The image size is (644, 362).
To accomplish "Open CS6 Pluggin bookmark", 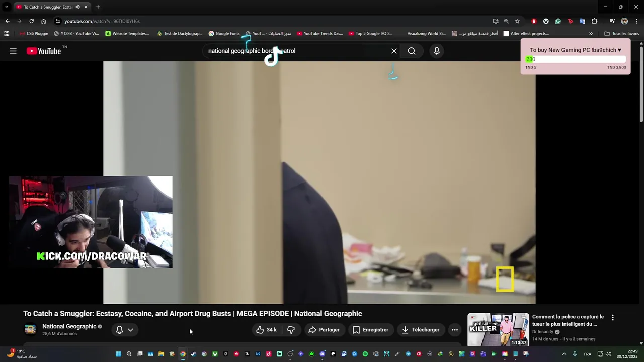I will tap(34, 34).
